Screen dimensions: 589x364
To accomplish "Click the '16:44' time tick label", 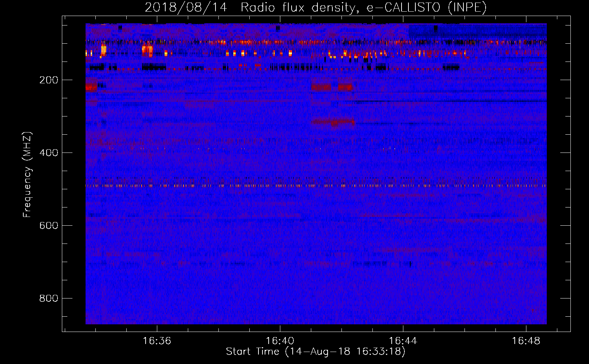I will (x=403, y=341).
